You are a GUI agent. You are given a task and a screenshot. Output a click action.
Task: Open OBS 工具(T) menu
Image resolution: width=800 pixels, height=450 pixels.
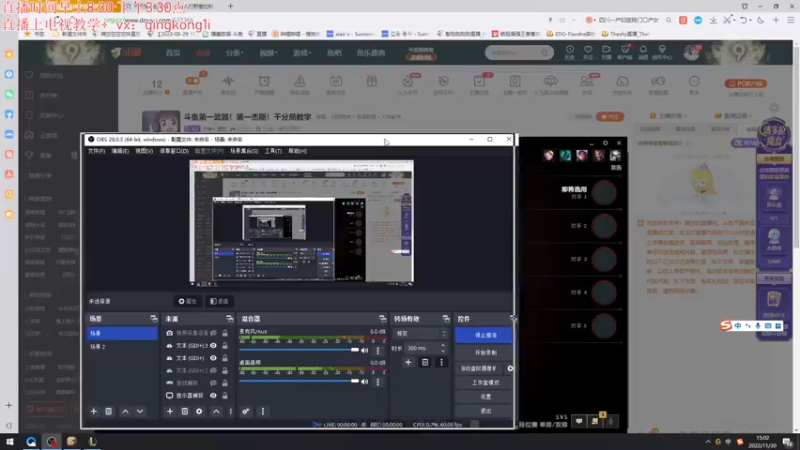(x=273, y=151)
